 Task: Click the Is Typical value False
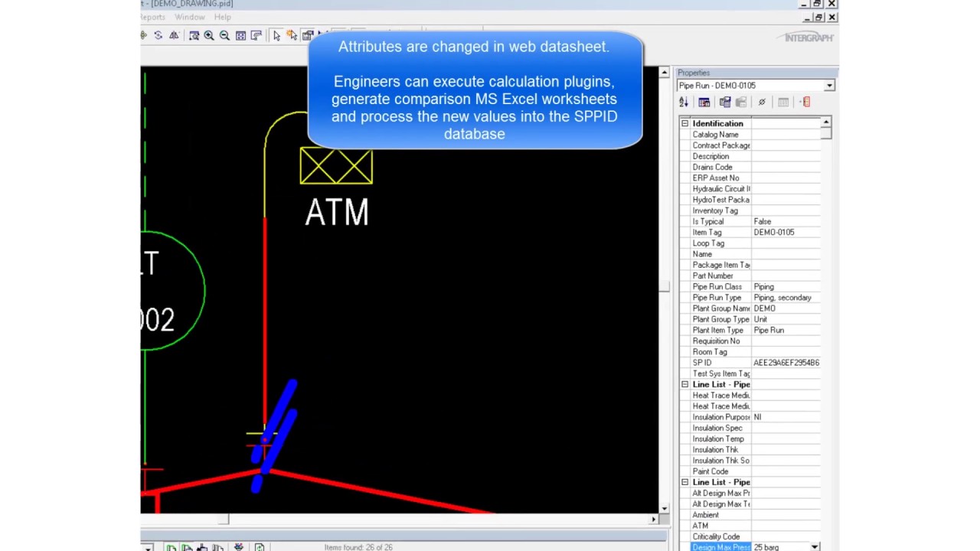coord(762,221)
